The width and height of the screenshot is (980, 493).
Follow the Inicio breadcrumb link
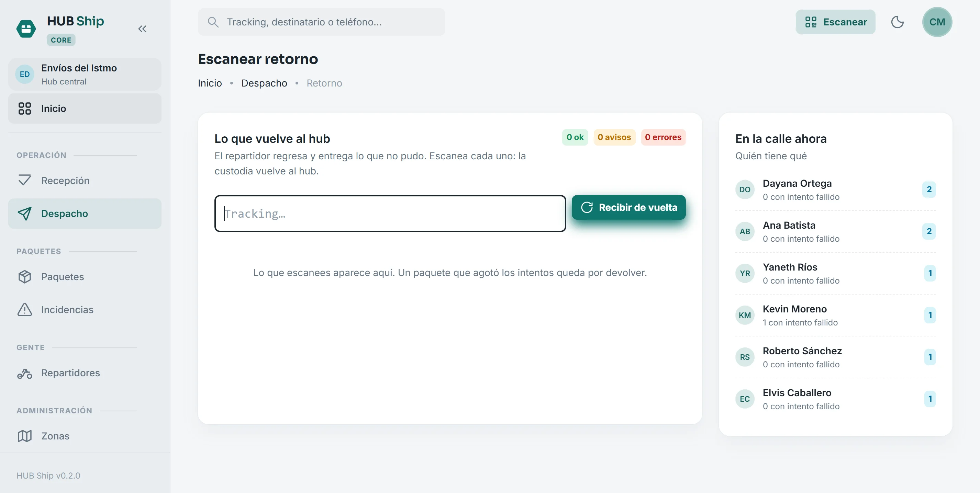tap(210, 83)
